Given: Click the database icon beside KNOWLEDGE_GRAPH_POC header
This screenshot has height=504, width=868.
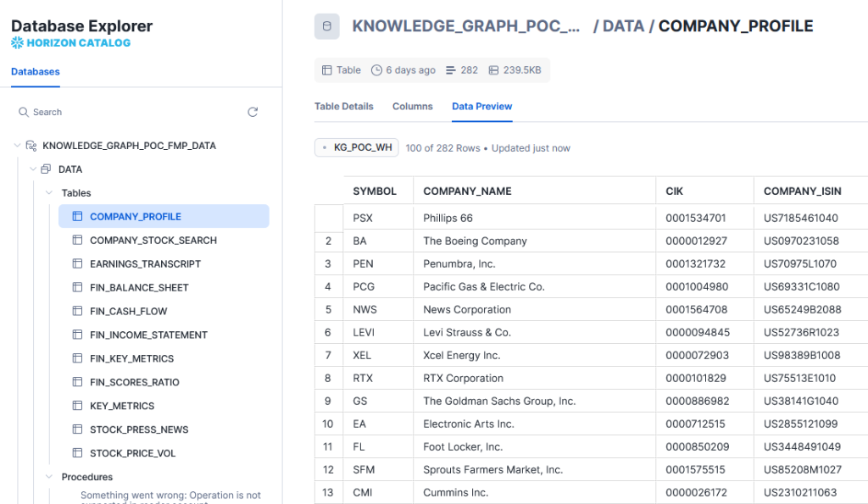Looking at the screenshot, I should click(x=326, y=26).
